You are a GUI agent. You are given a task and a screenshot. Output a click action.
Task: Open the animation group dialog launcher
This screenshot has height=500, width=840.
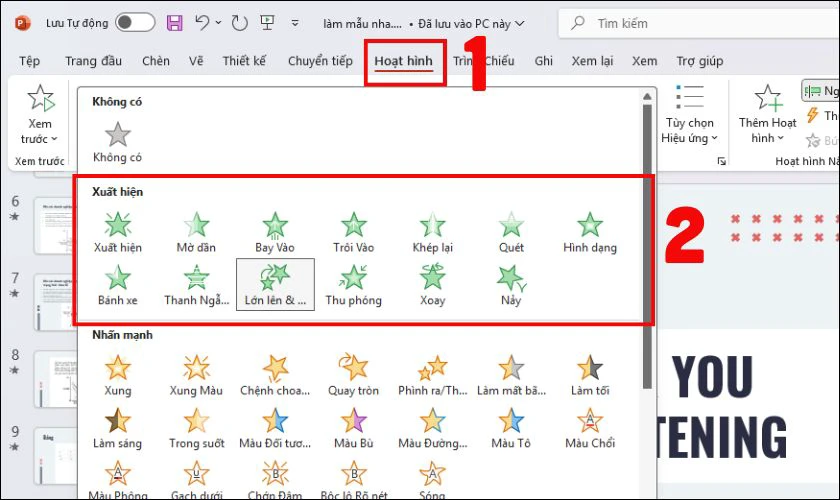click(x=722, y=161)
